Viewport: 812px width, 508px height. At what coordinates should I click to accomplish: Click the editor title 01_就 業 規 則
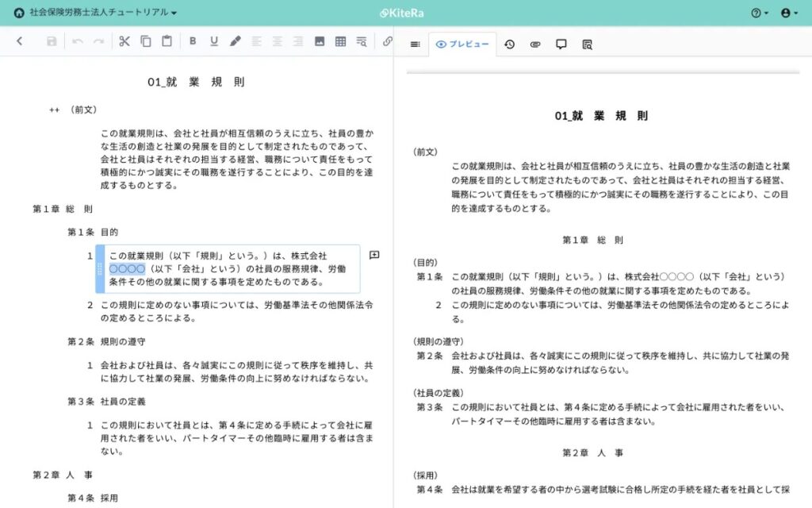(196, 82)
